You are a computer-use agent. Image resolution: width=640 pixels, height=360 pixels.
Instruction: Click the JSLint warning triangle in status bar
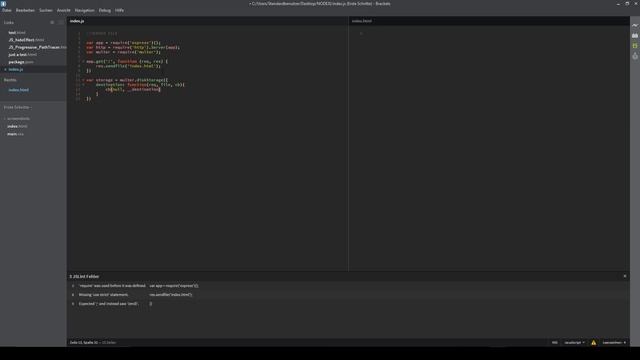[x=593, y=342]
